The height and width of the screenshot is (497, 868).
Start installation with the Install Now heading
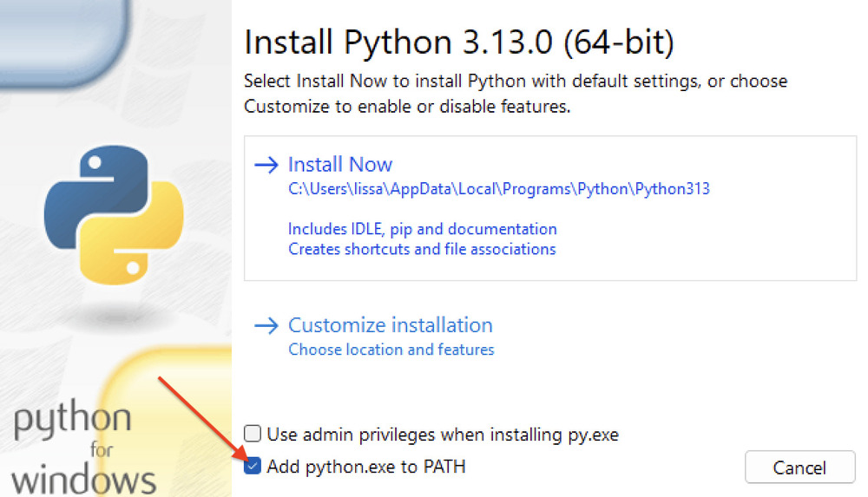[340, 165]
